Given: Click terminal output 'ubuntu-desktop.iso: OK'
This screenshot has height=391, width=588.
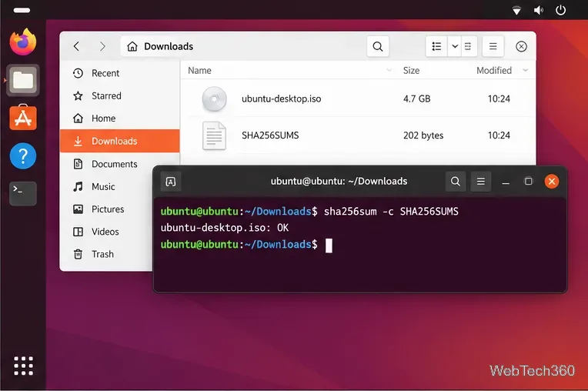Looking at the screenshot, I should [225, 228].
